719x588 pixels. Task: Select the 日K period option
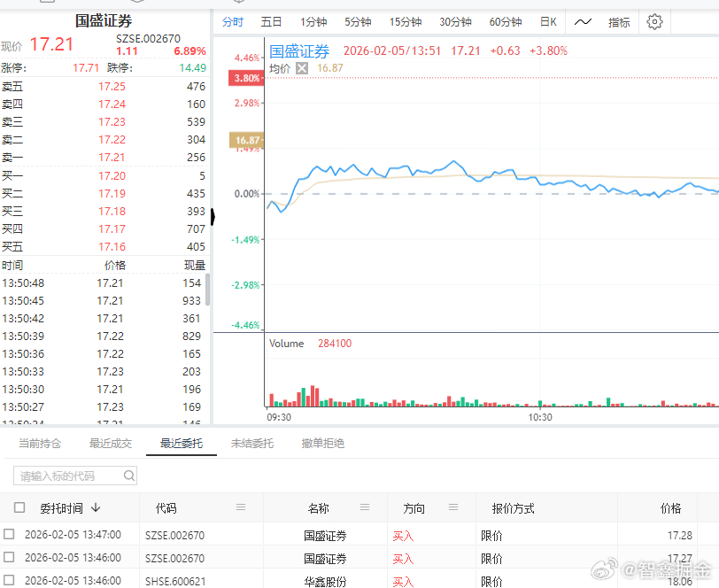pyautogui.click(x=547, y=21)
